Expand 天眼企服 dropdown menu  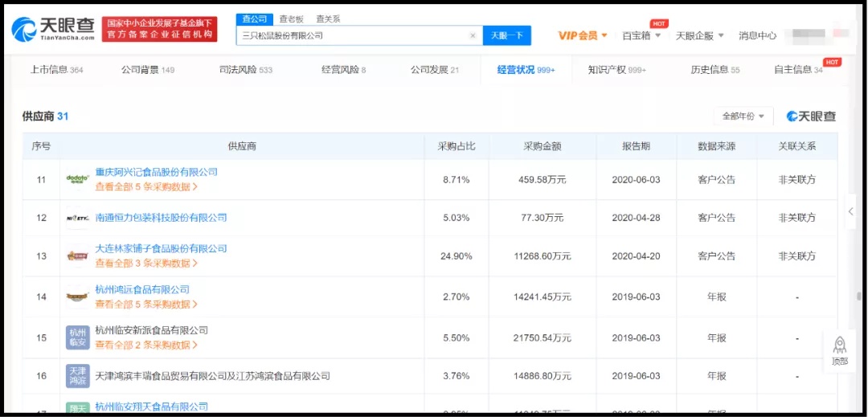coord(699,36)
